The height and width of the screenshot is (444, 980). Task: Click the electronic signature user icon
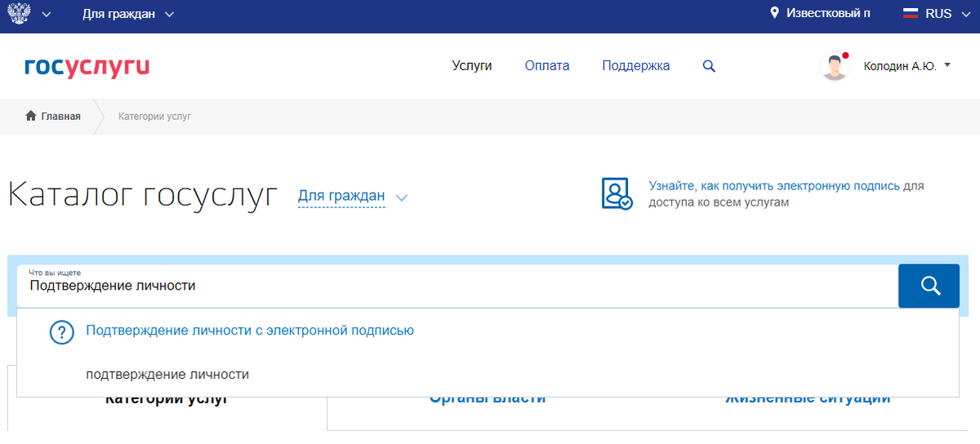point(617,193)
